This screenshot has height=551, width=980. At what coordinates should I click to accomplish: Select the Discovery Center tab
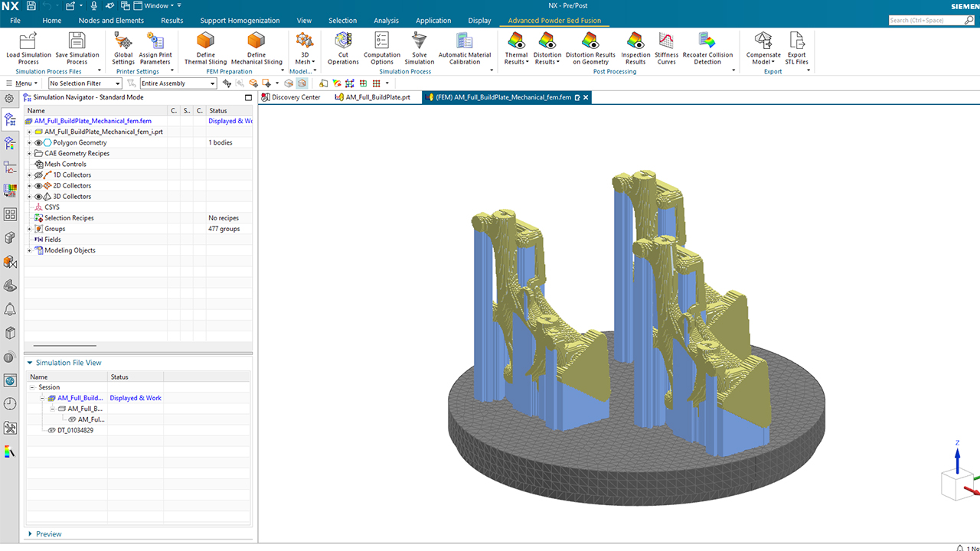coord(292,97)
